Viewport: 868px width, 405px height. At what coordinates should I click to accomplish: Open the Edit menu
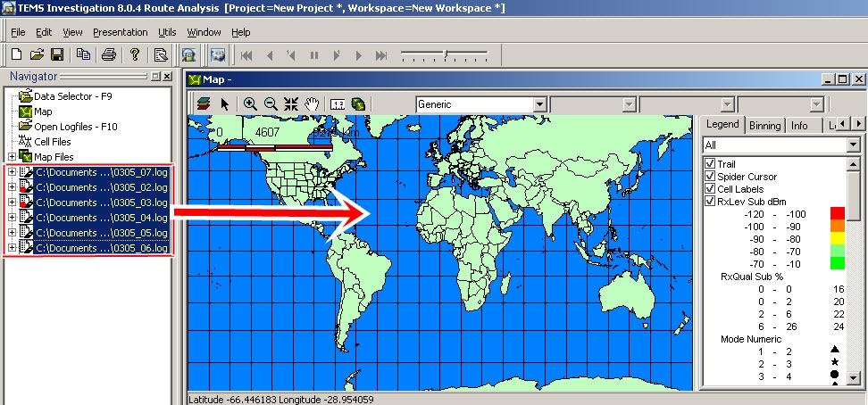pyautogui.click(x=44, y=32)
